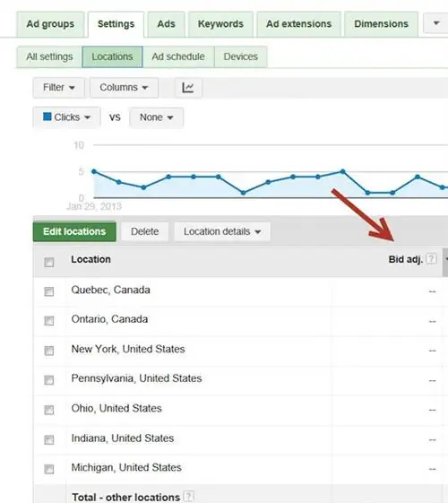Viewport: 448px width, 503px height.
Task: Click the Michigan, United States row text
Action: [x=126, y=468]
